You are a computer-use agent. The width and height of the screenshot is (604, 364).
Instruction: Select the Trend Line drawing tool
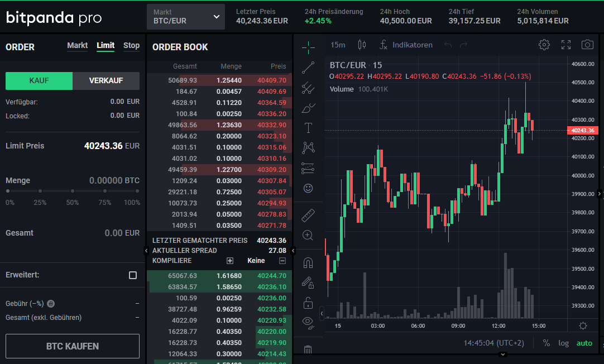(x=308, y=68)
